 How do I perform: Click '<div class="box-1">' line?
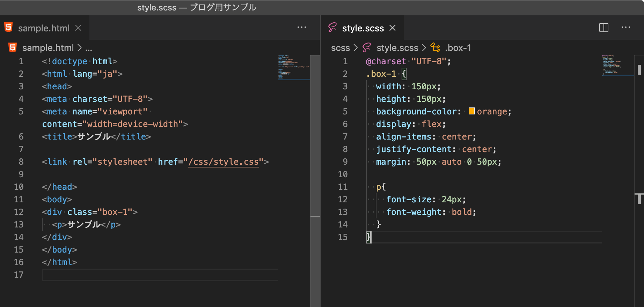click(x=90, y=212)
